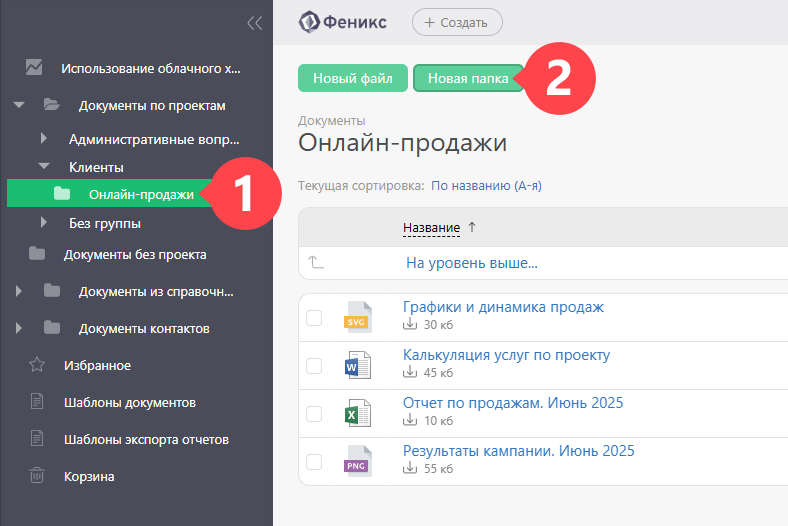Select Документы контактов tree item
Screen dimensions: 788x526
coord(144,329)
